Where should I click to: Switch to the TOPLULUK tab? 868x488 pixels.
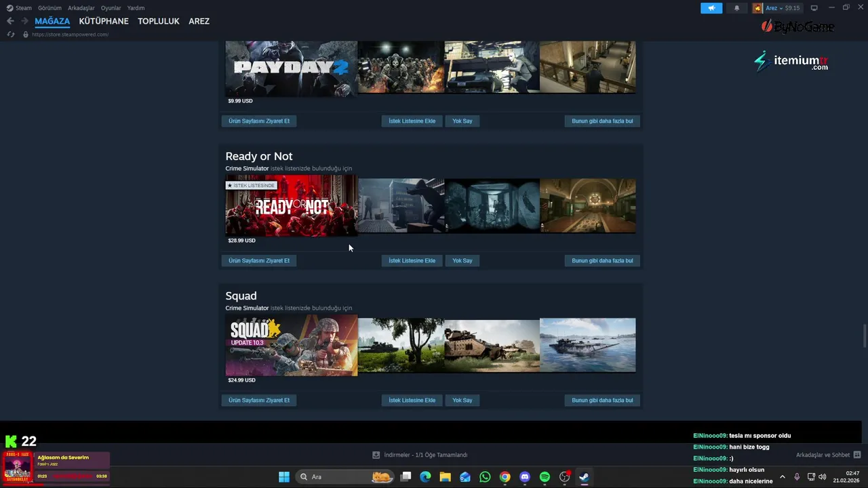tap(159, 21)
